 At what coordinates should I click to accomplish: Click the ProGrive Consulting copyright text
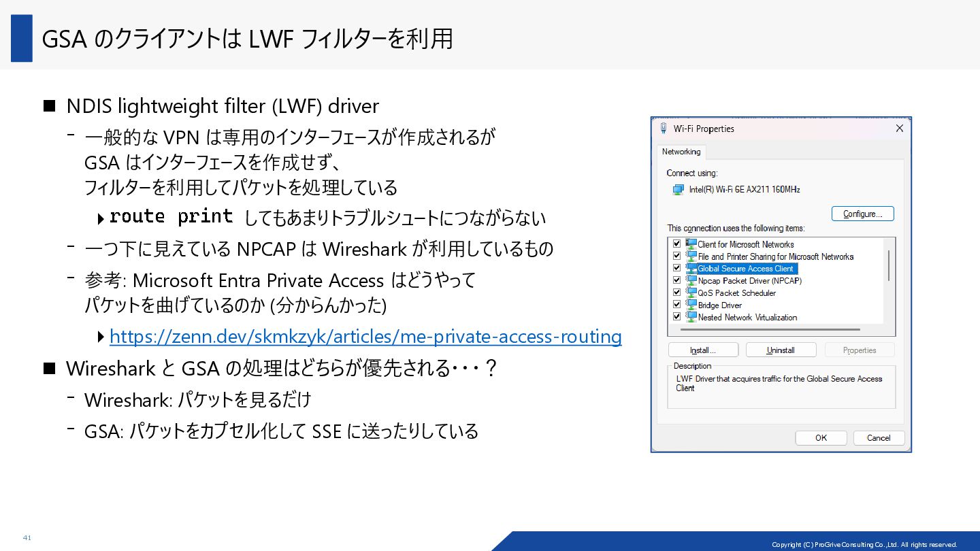click(x=864, y=544)
